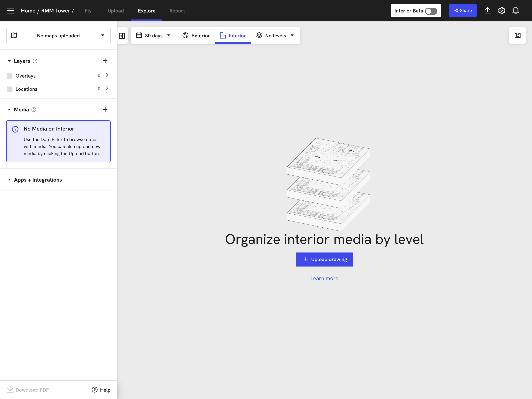The height and width of the screenshot is (399, 532).
Task: Open the Learn more link
Action: pos(324,278)
